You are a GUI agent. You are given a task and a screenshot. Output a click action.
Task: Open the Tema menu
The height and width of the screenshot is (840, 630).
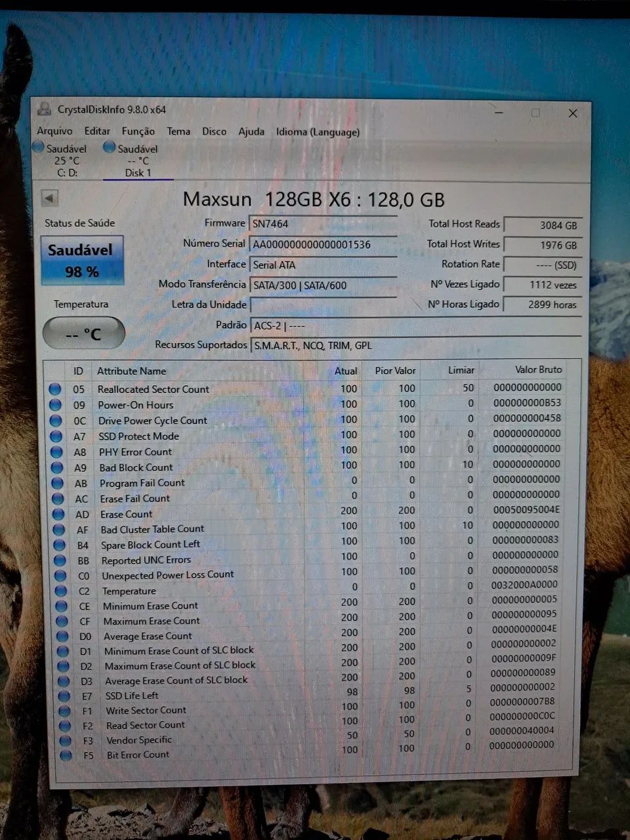coord(178,131)
